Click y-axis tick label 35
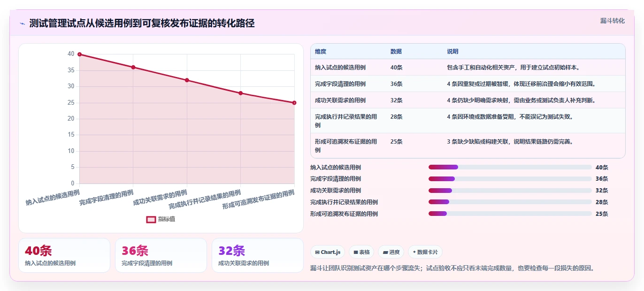 [x=71, y=70]
